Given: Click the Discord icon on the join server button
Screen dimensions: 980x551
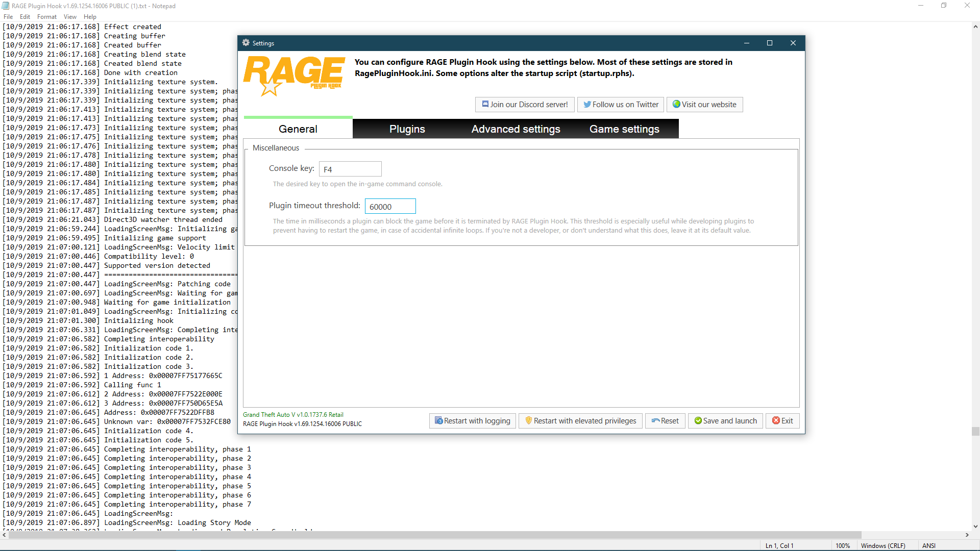Looking at the screenshot, I should 485,104.
